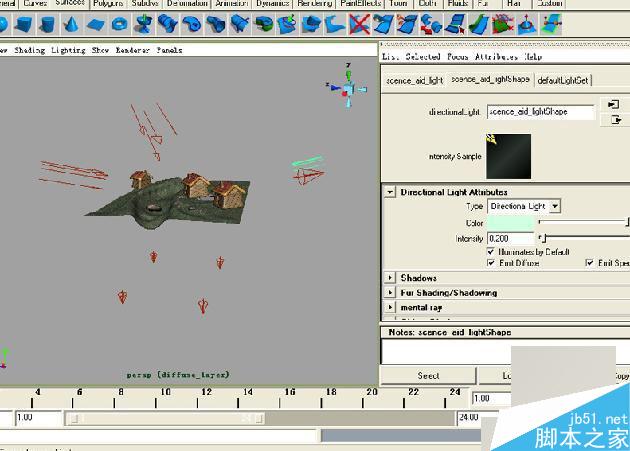Switch to scence_aid_light tab

(x=414, y=80)
